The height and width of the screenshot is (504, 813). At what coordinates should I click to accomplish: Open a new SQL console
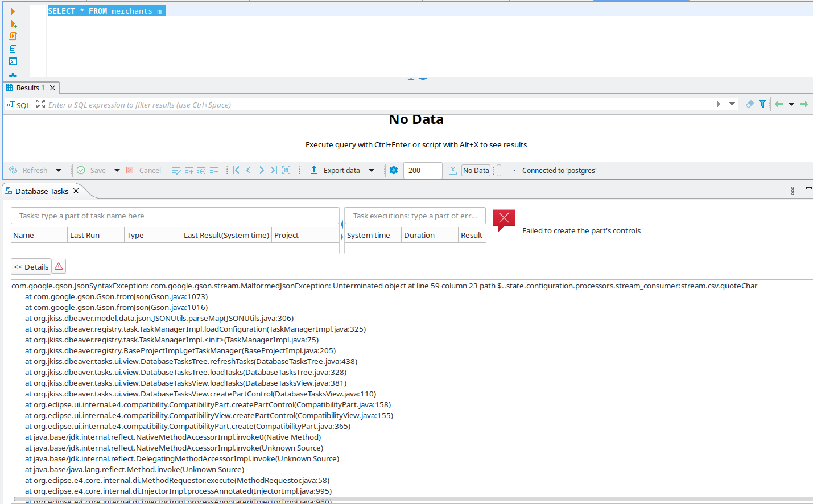[13, 61]
